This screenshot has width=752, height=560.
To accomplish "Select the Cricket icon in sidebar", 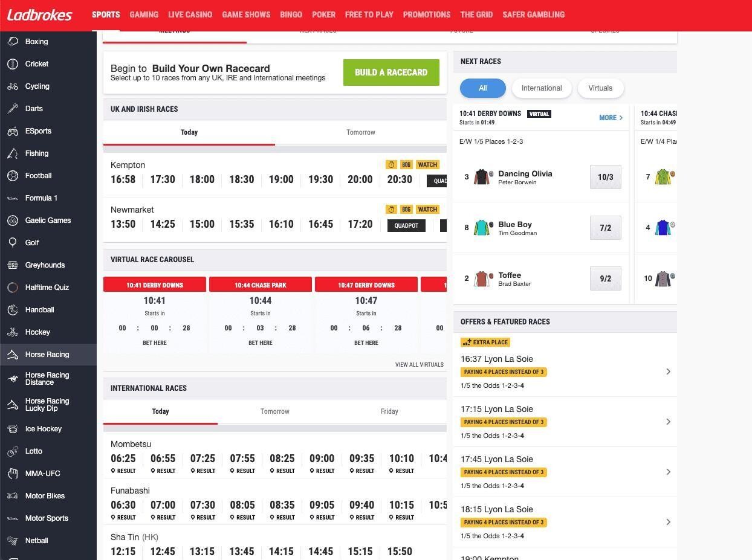I will coord(13,64).
